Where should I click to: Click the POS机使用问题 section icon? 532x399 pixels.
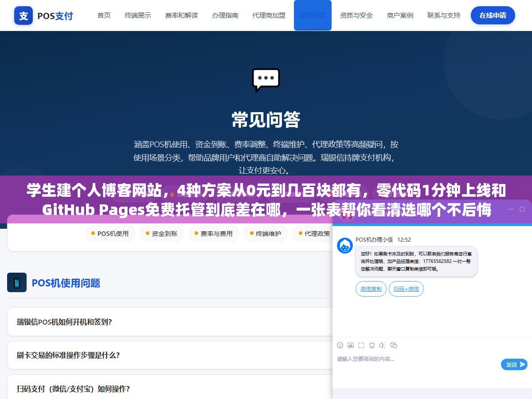pos(17,282)
